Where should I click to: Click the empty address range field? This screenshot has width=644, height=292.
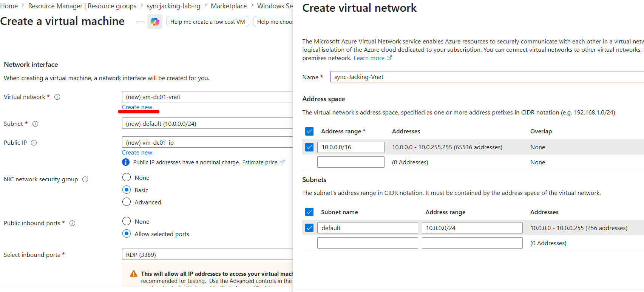coord(351,162)
